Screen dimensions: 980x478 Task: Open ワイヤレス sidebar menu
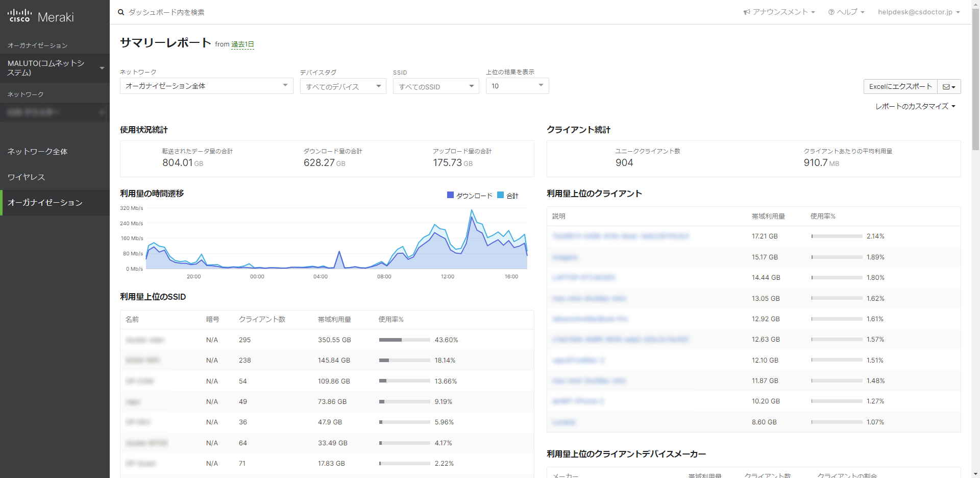(55, 177)
